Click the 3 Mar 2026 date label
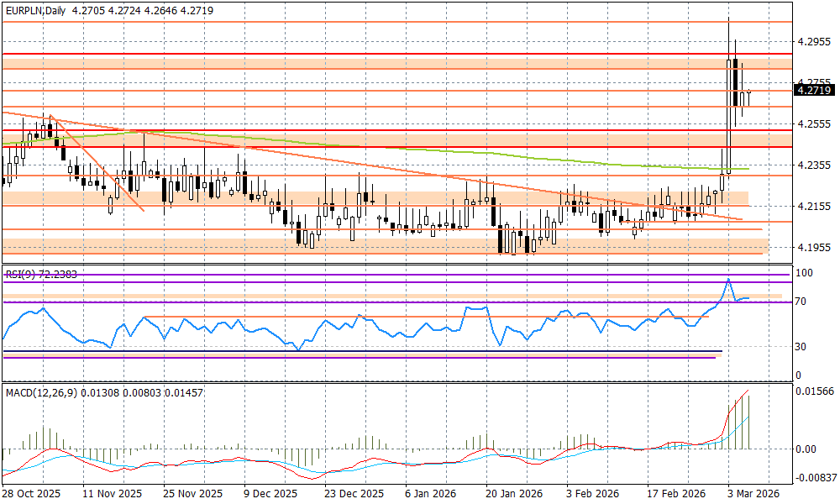The image size is (840, 504). (753, 494)
